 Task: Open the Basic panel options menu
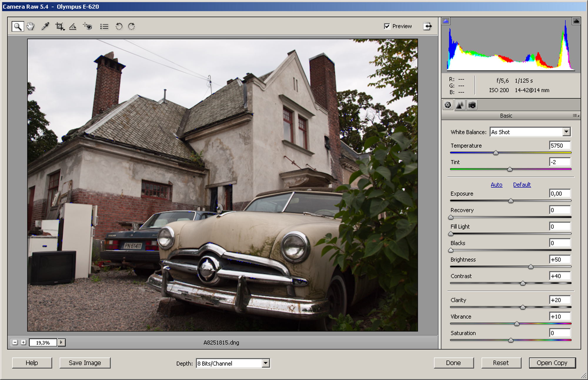(x=576, y=116)
